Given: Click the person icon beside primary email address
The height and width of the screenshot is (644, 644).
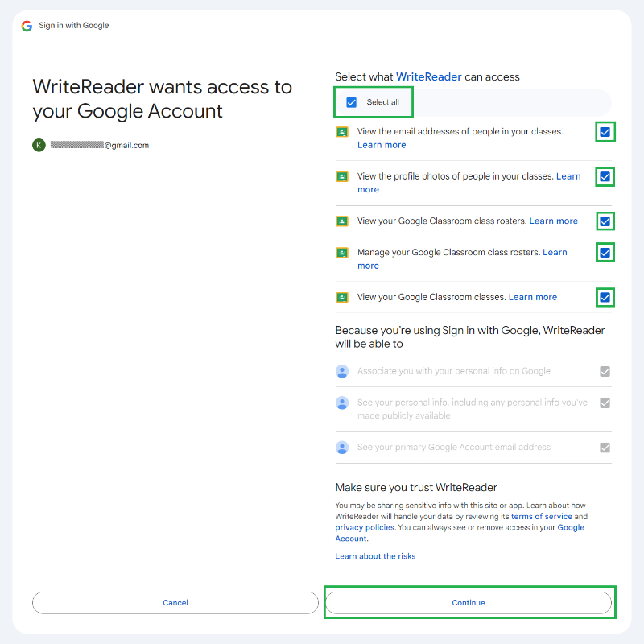Looking at the screenshot, I should pyautogui.click(x=341, y=448).
